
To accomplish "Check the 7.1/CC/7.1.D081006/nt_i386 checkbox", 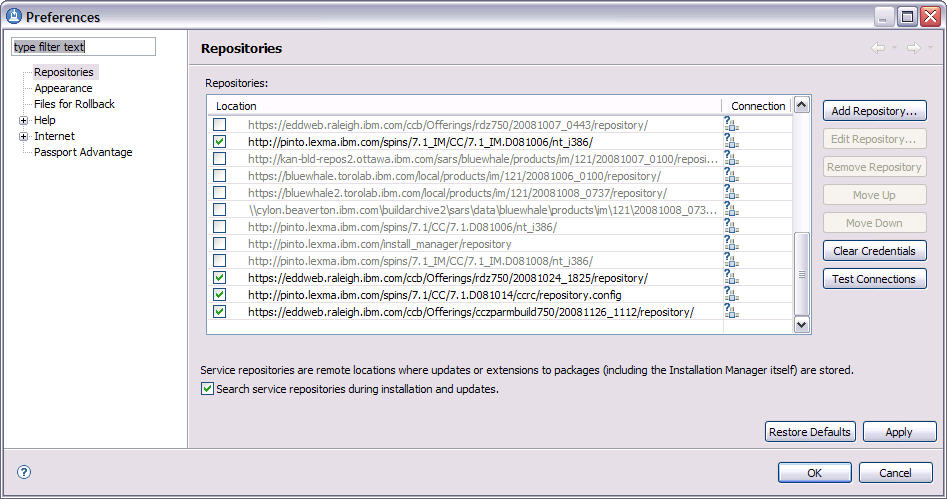I will coord(220,227).
